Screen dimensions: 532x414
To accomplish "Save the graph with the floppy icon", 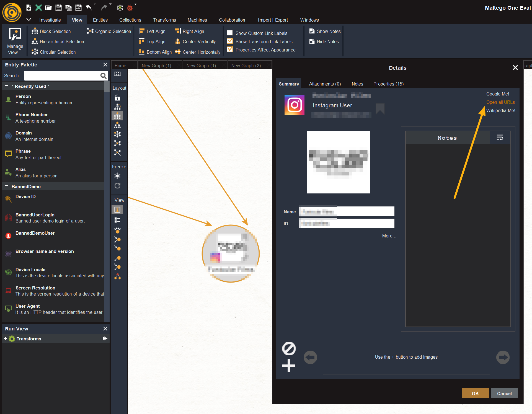I will [x=58, y=7].
